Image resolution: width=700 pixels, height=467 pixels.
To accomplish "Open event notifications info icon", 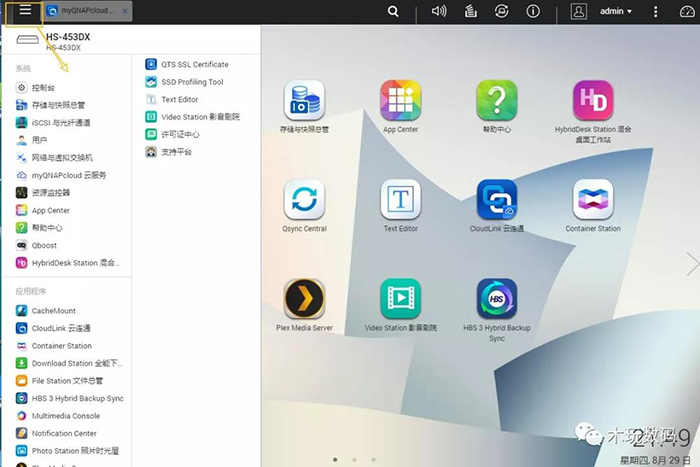I will [533, 11].
